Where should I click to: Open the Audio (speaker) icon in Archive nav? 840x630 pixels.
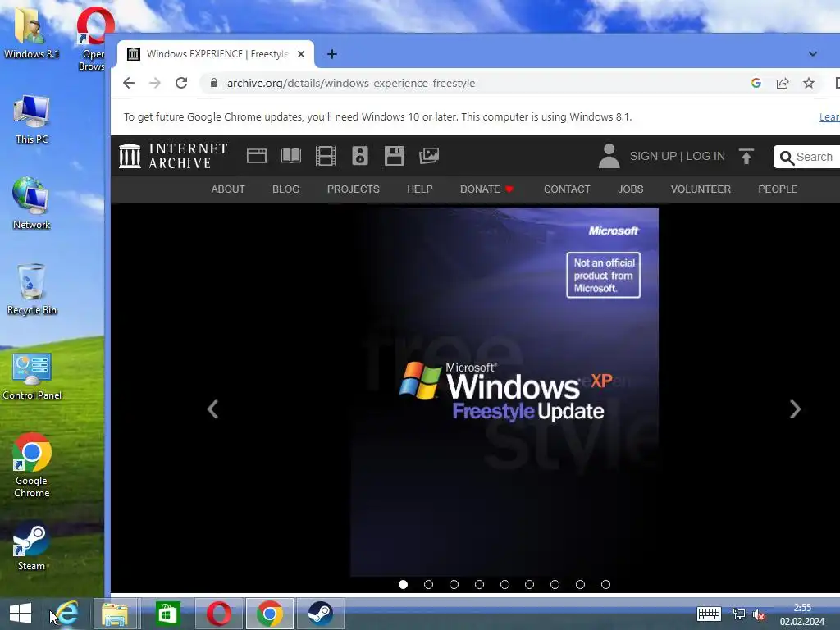(360, 156)
